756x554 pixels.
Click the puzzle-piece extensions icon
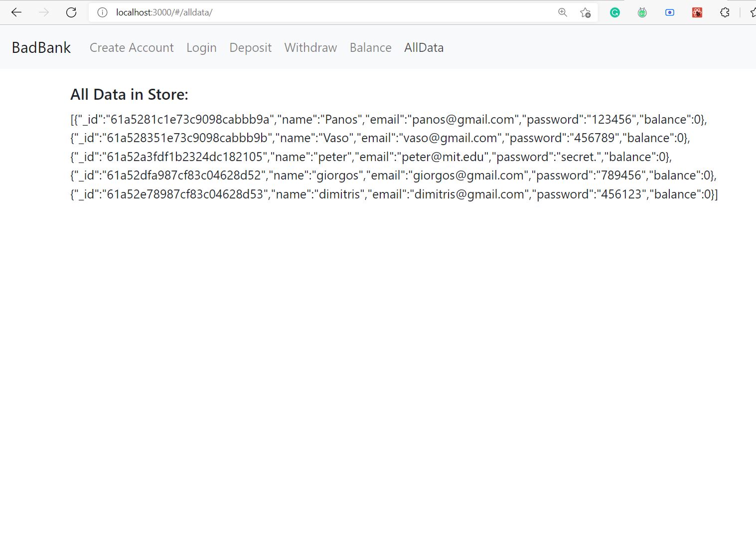tap(724, 12)
